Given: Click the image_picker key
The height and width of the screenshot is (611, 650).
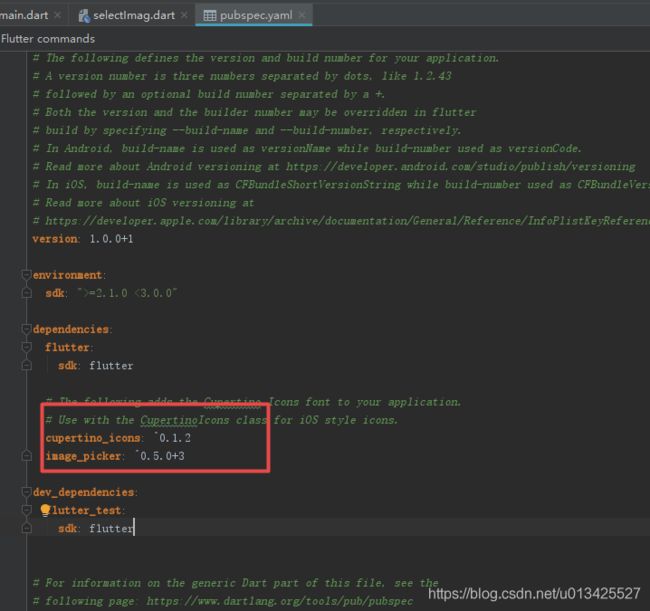Looking at the screenshot, I should (83, 456).
